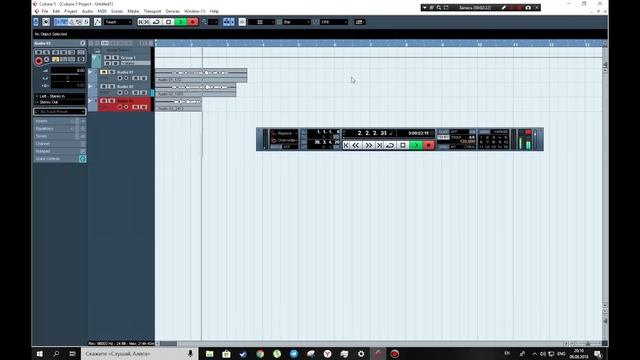
Task: Open the Telegram taskbar icon
Action: coord(294,354)
